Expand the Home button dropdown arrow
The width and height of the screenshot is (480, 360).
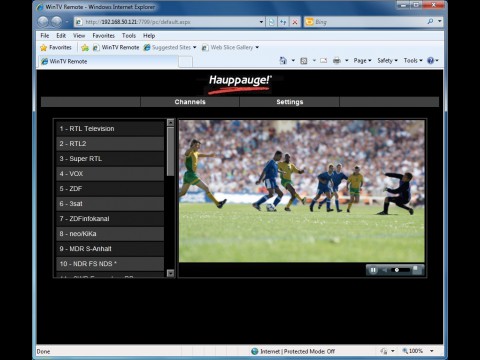(293, 61)
